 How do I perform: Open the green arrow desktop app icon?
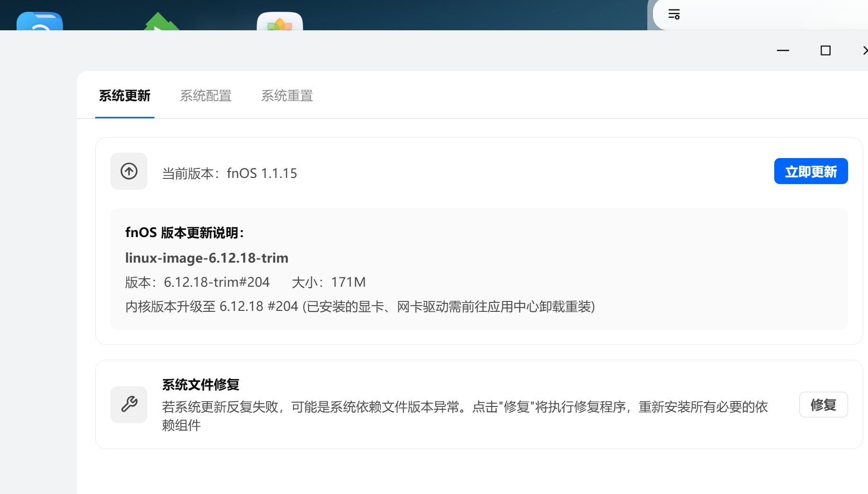pos(161,22)
